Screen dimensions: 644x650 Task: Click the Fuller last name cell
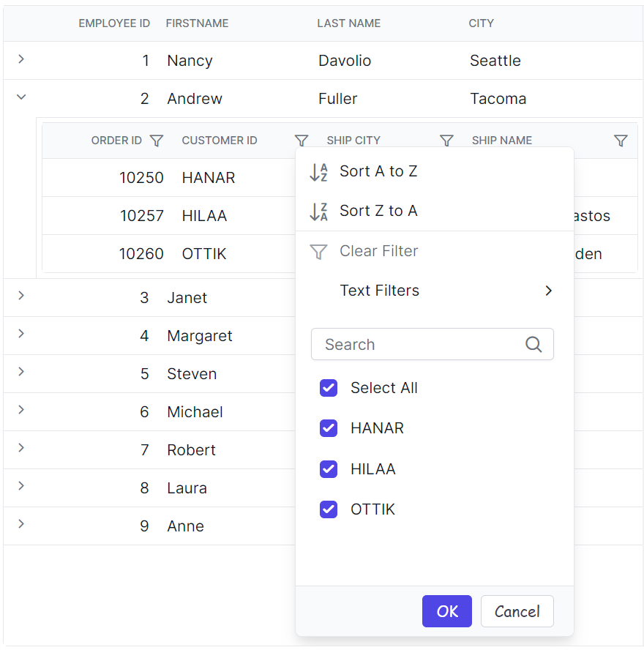pyautogui.click(x=338, y=99)
